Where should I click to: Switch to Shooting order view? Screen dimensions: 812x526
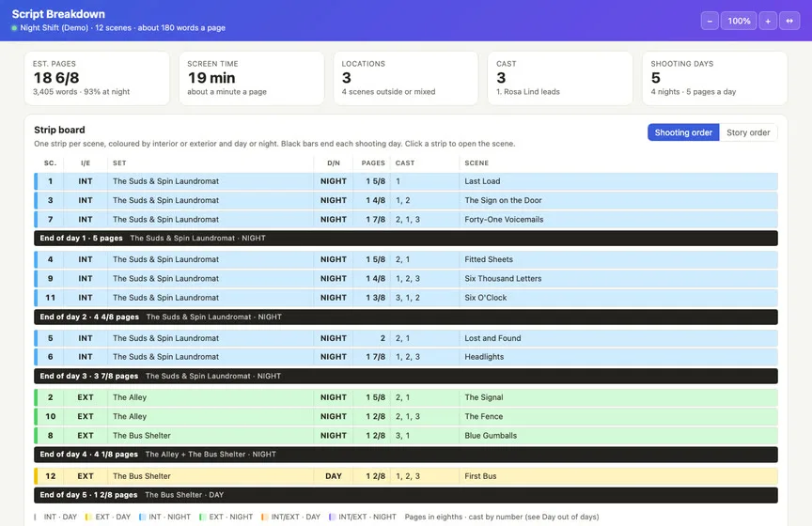click(x=683, y=132)
